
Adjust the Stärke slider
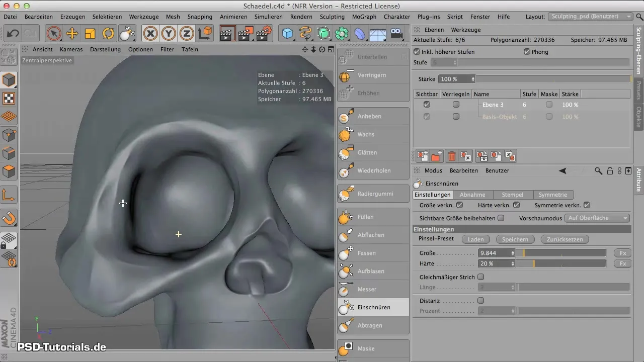click(553, 79)
